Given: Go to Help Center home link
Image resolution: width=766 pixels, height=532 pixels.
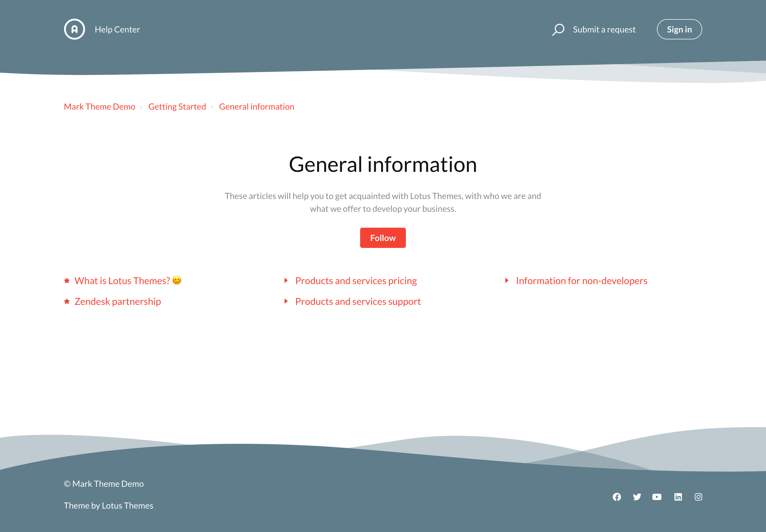Looking at the screenshot, I should pyautogui.click(x=117, y=29).
